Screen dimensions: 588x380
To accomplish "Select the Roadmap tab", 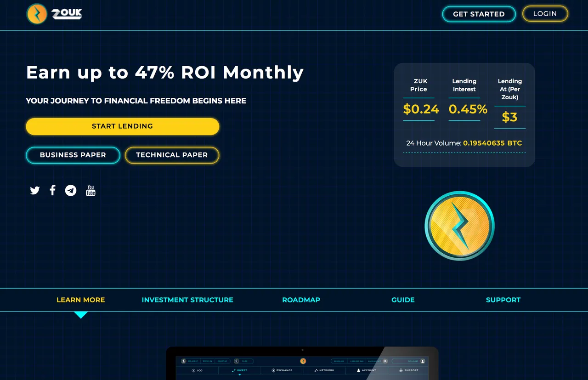I will pos(301,300).
